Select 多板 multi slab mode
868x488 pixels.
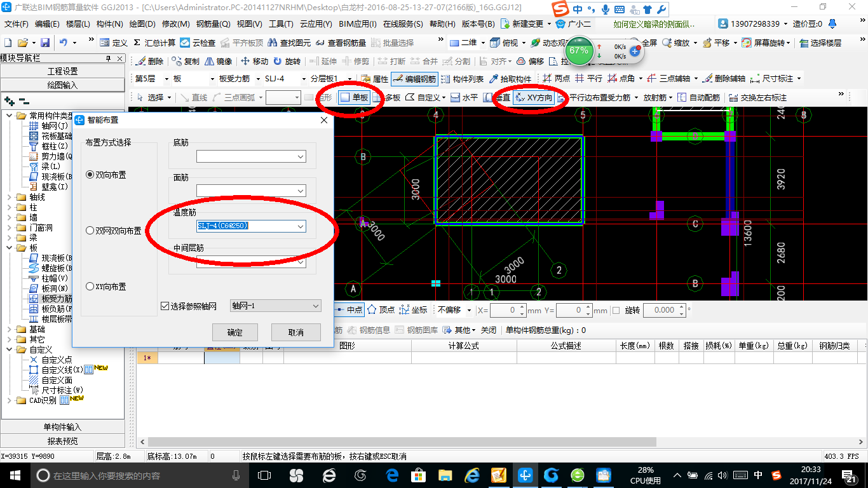[387, 97]
